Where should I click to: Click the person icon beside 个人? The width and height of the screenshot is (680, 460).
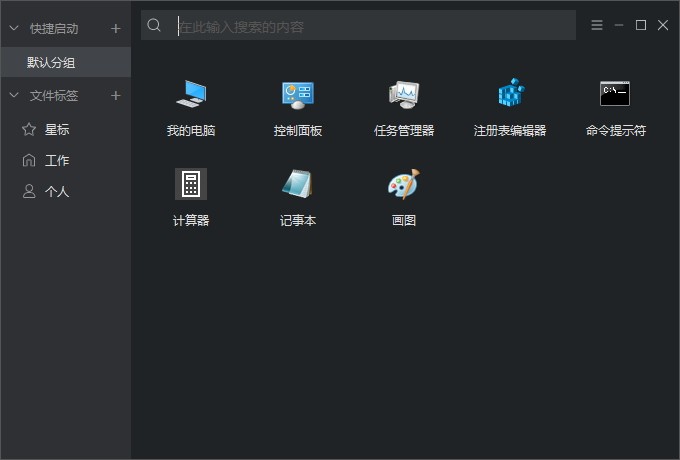coord(29,191)
